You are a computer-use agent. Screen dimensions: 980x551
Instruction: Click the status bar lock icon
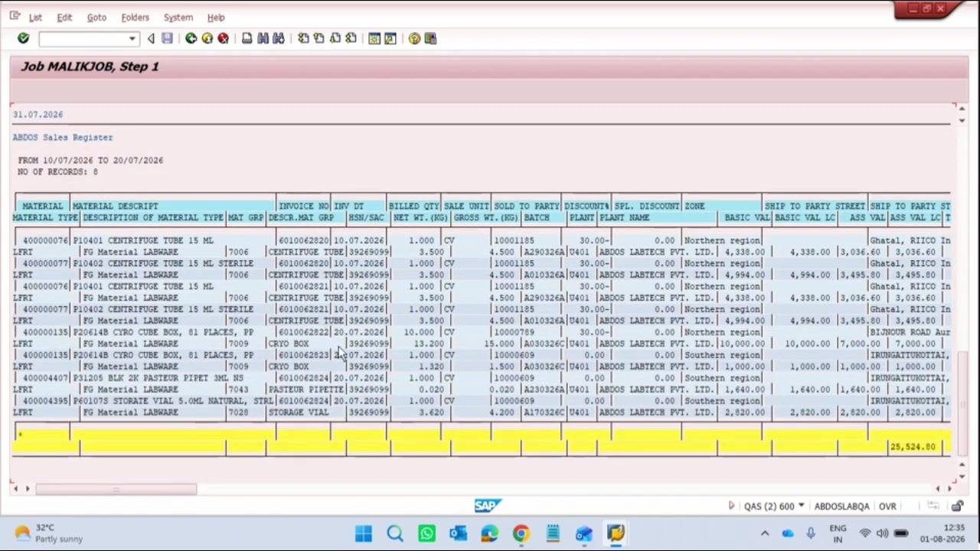[x=957, y=506]
